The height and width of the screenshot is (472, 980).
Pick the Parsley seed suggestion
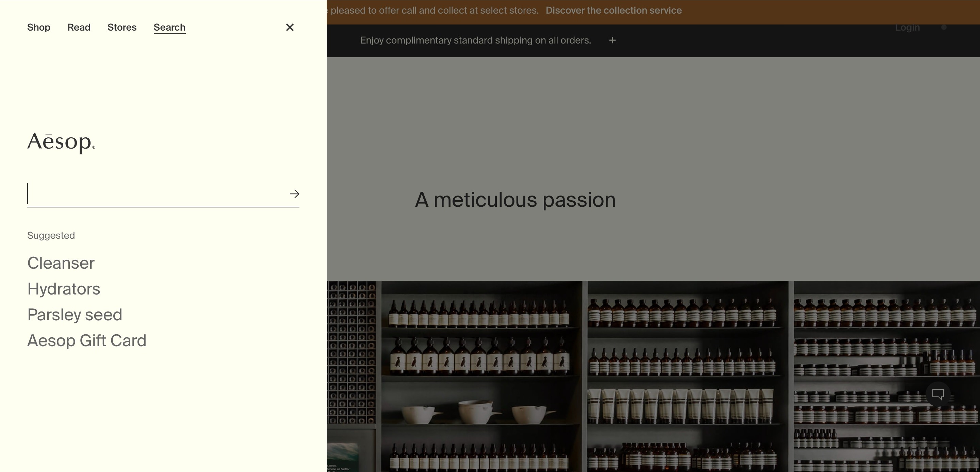(x=75, y=315)
